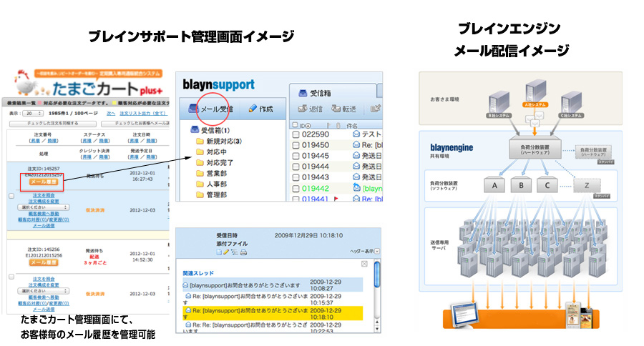This screenshot has height=346, width=644.
Task: Click the 新規対応(3) folder icon
Action: tap(200, 142)
